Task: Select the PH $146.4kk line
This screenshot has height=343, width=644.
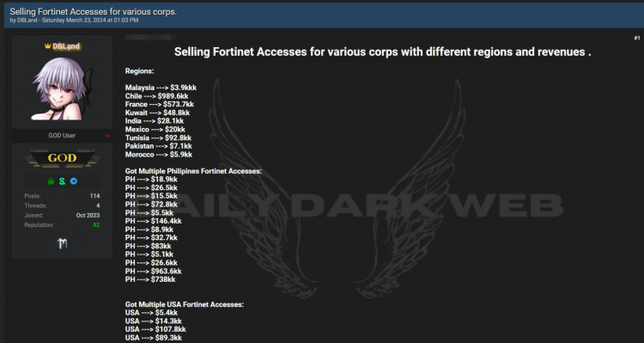Action: tap(153, 221)
